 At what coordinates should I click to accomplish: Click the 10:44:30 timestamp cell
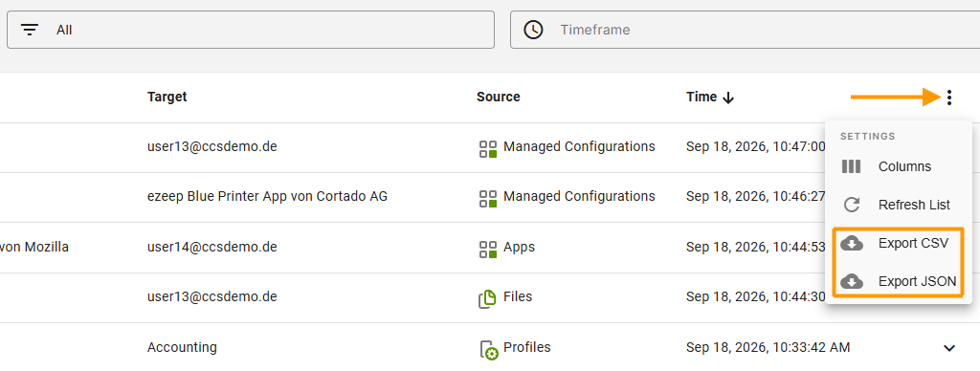point(756,296)
